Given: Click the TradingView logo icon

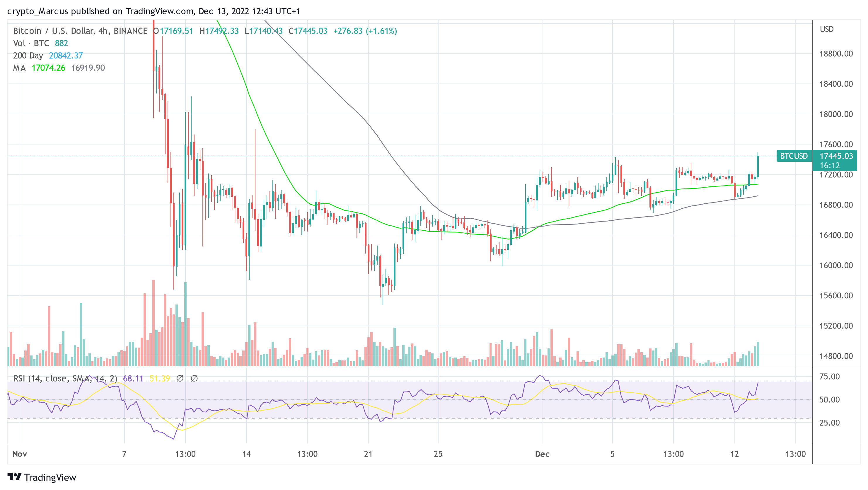Looking at the screenshot, I should (x=14, y=477).
